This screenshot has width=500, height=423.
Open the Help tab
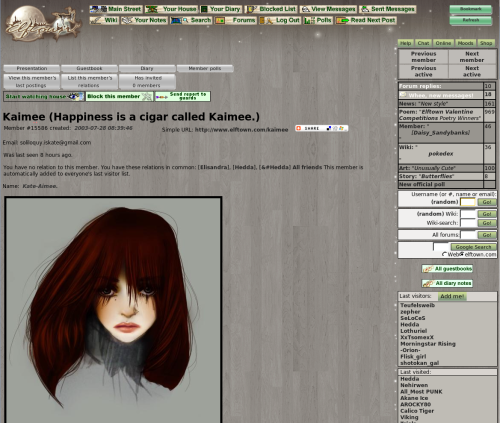point(405,43)
